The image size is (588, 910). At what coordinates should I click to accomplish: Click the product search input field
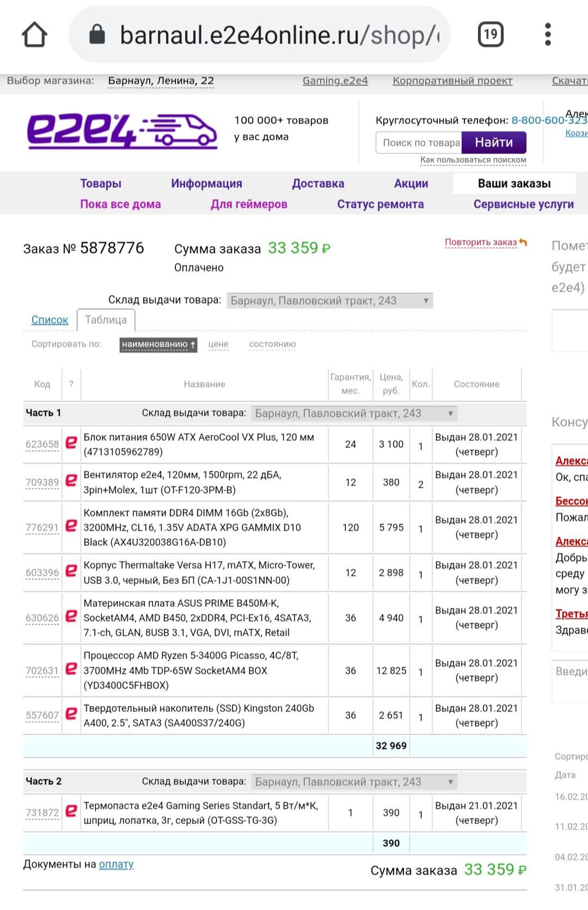pyautogui.click(x=419, y=143)
